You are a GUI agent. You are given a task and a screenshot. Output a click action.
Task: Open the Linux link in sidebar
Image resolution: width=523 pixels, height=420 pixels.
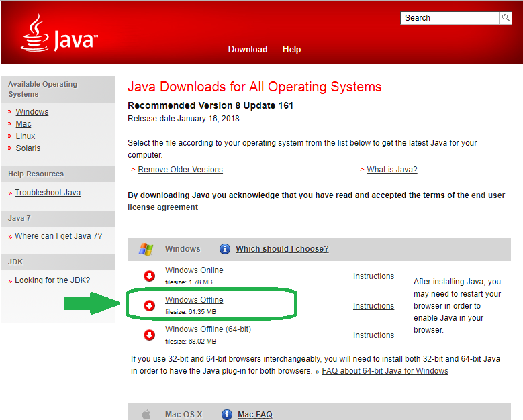[26, 136]
